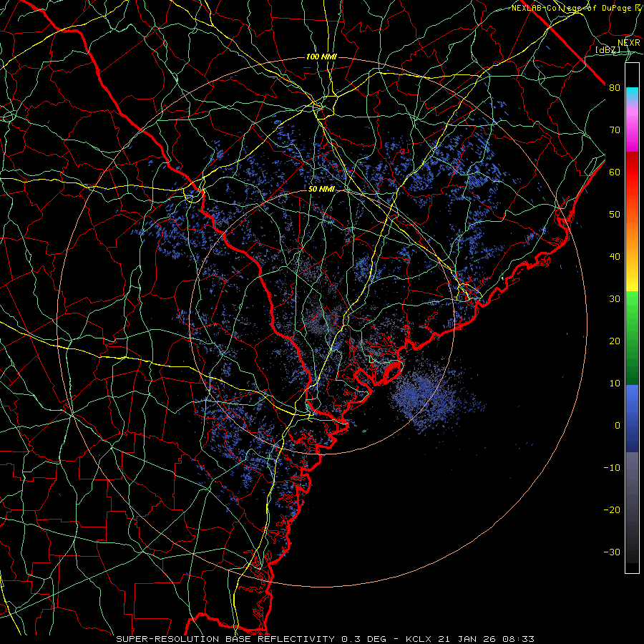644x644 pixels.
Task: Select the -30 value on the dBZ scale
Action: click(x=612, y=552)
